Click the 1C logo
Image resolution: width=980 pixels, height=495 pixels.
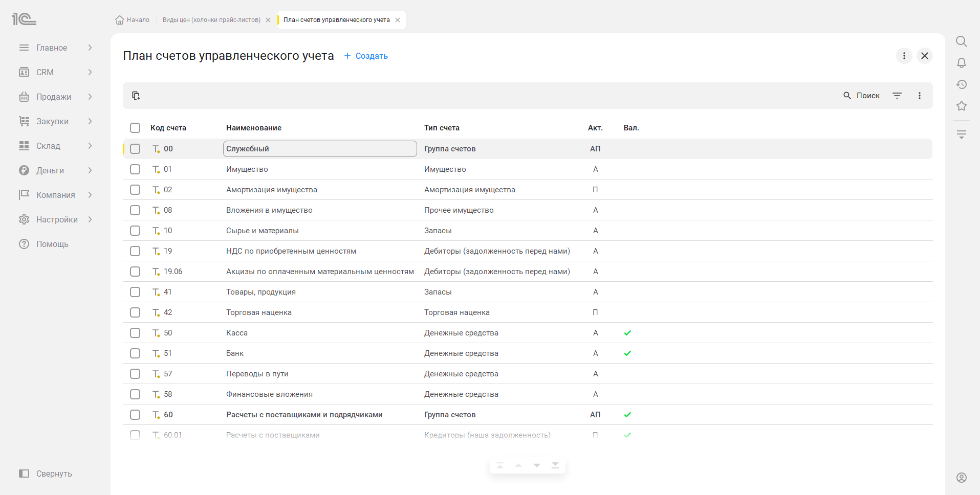coord(24,19)
